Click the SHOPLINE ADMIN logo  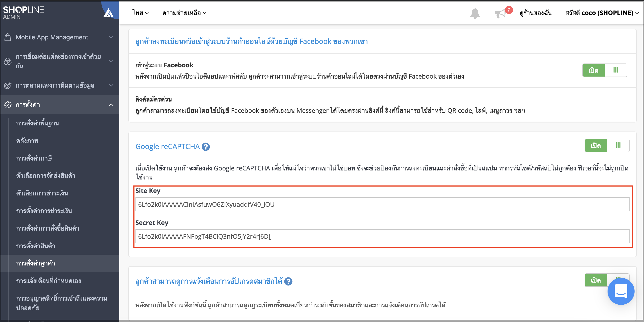click(23, 13)
